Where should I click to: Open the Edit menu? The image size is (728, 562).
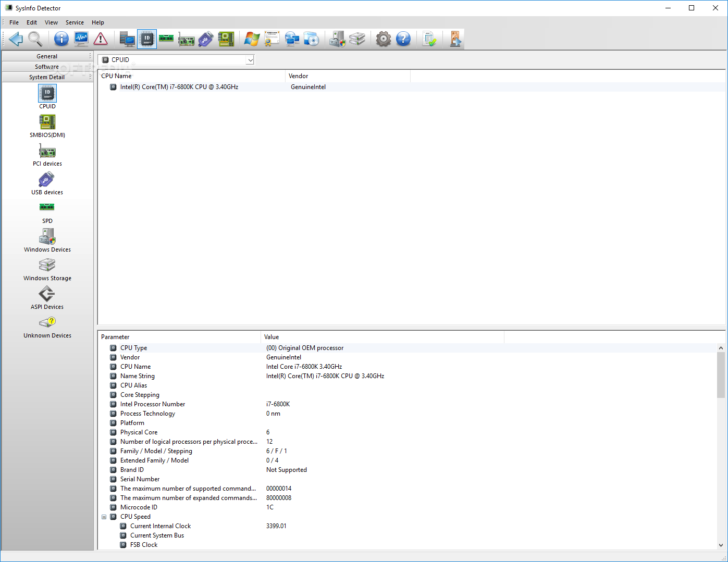(x=32, y=22)
